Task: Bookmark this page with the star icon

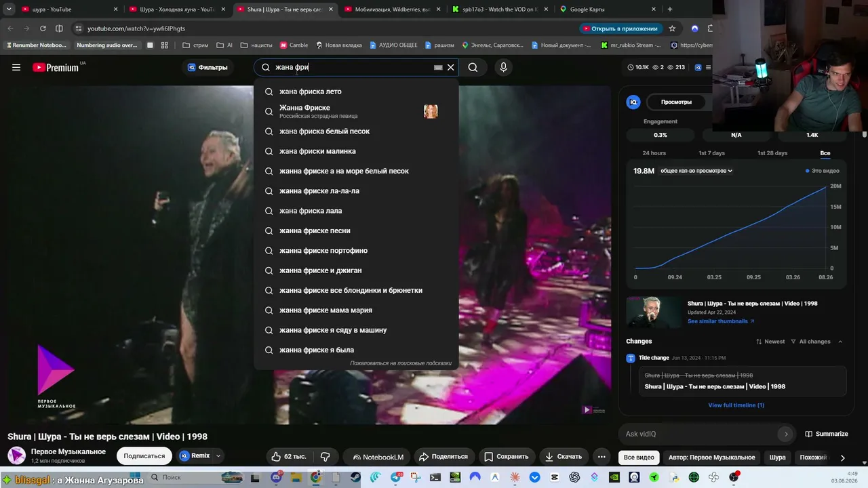Action: (x=672, y=28)
